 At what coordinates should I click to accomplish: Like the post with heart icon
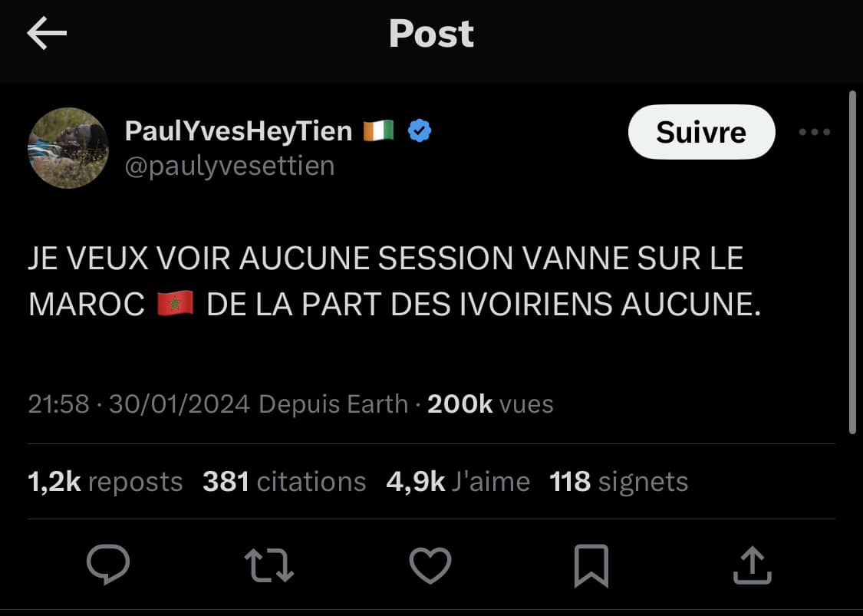[430, 565]
